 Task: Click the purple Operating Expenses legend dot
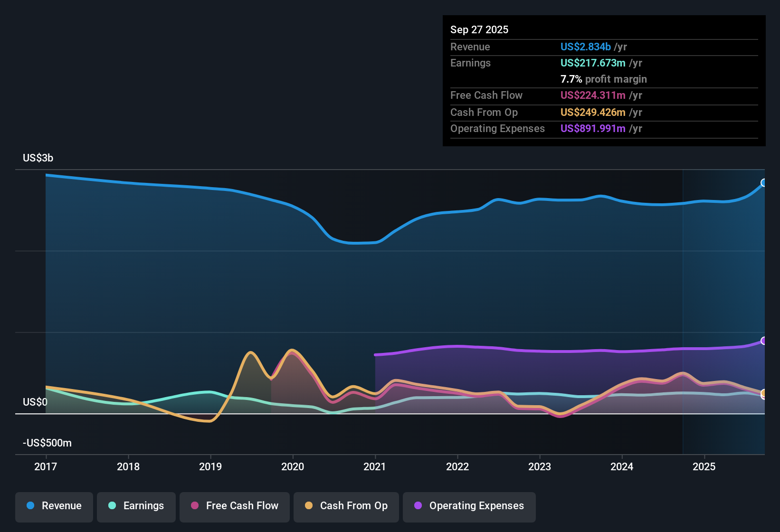pos(418,506)
